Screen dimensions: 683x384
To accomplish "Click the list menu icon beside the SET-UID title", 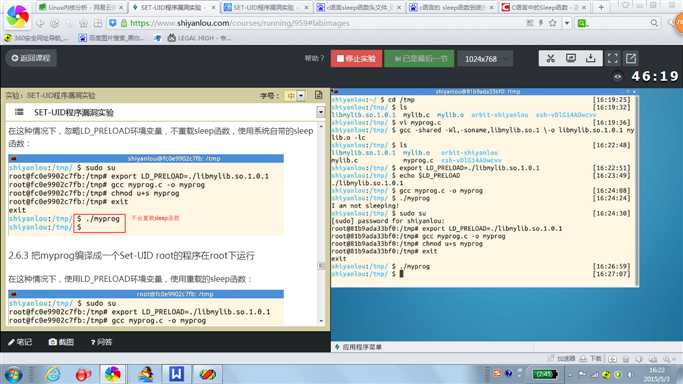I will (19, 112).
